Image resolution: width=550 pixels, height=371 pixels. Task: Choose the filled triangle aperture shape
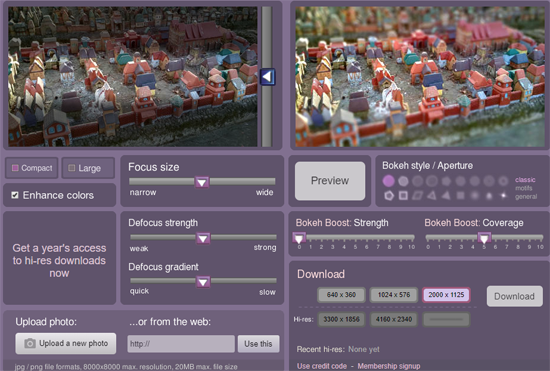[x=446, y=196]
